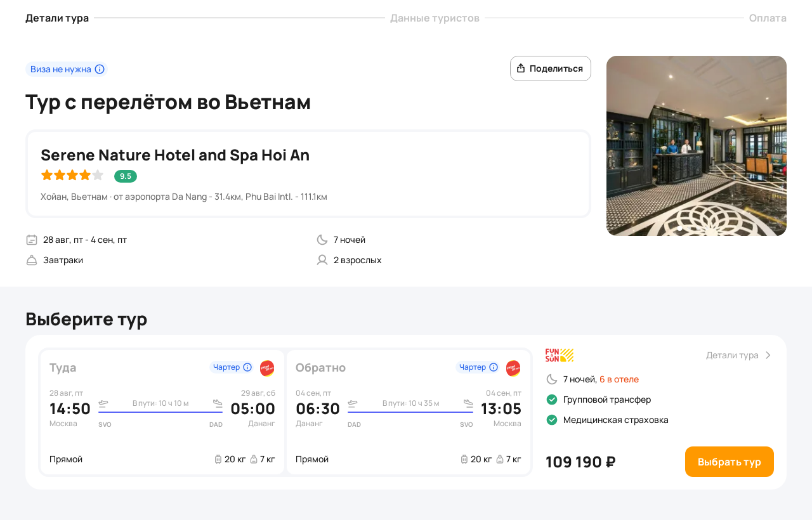Screen dimensions: 812x520
Task: Click the 9.5 rating badge
Action: tap(126, 176)
